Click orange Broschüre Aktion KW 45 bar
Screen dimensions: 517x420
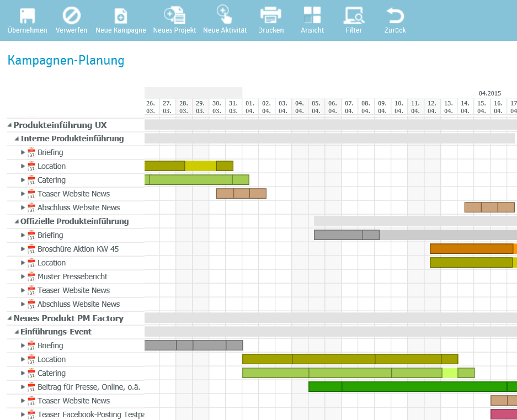point(473,249)
